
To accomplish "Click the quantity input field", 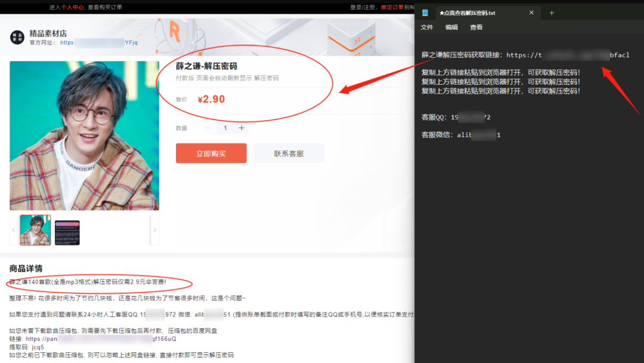I will 225,128.
